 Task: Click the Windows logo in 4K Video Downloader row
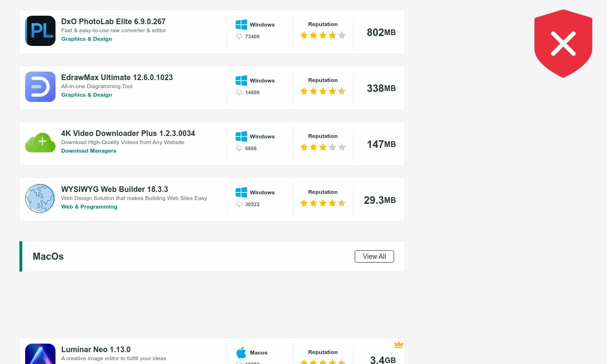[241, 136]
